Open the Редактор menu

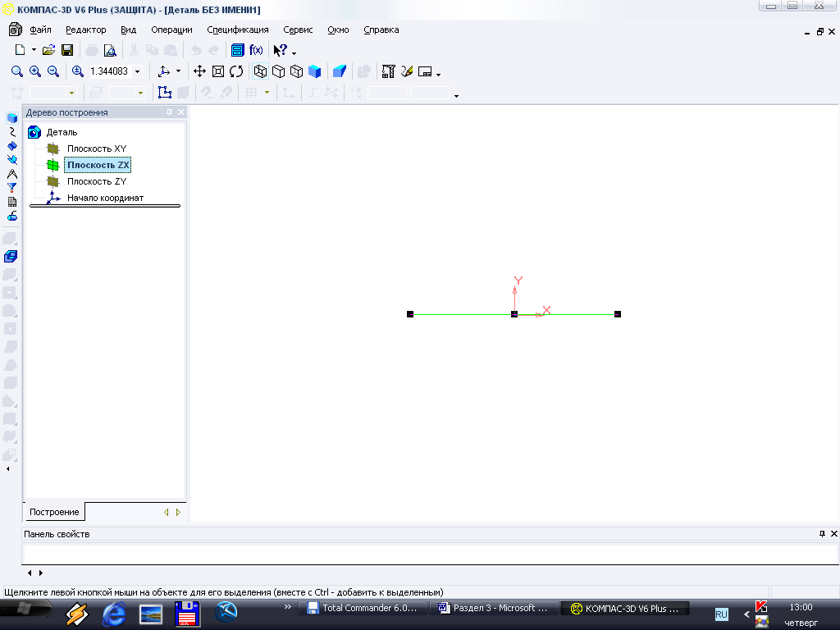pyautogui.click(x=85, y=30)
